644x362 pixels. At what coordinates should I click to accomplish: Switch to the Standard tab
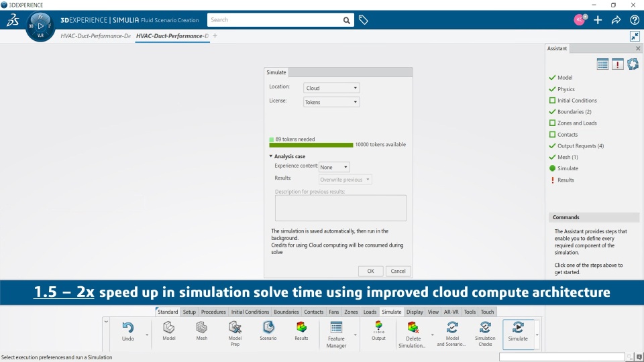coord(168,312)
